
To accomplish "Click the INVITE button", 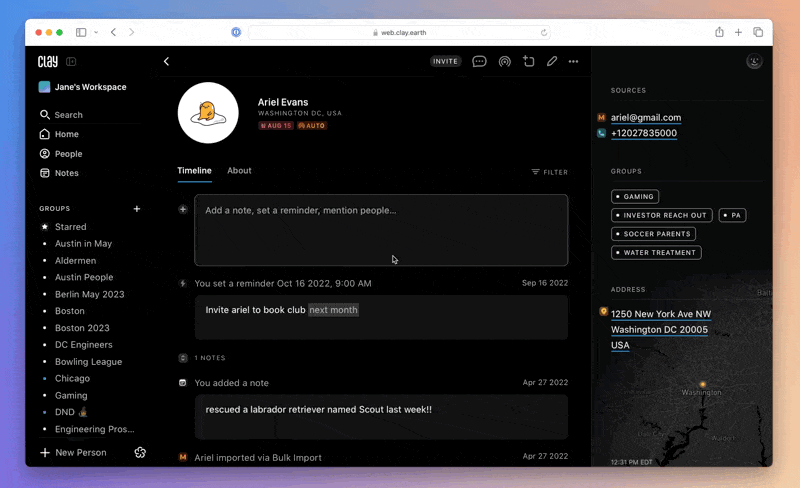I will [x=445, y=61].
